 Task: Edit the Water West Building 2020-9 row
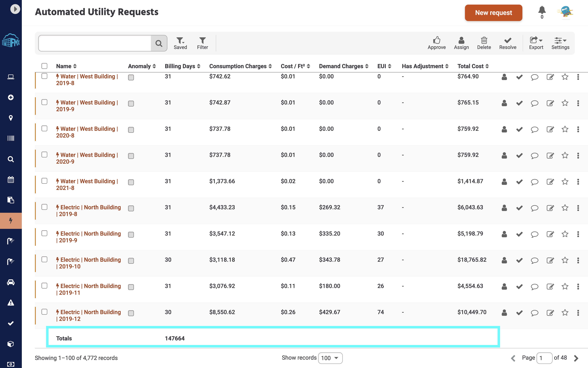coord(550,156)
